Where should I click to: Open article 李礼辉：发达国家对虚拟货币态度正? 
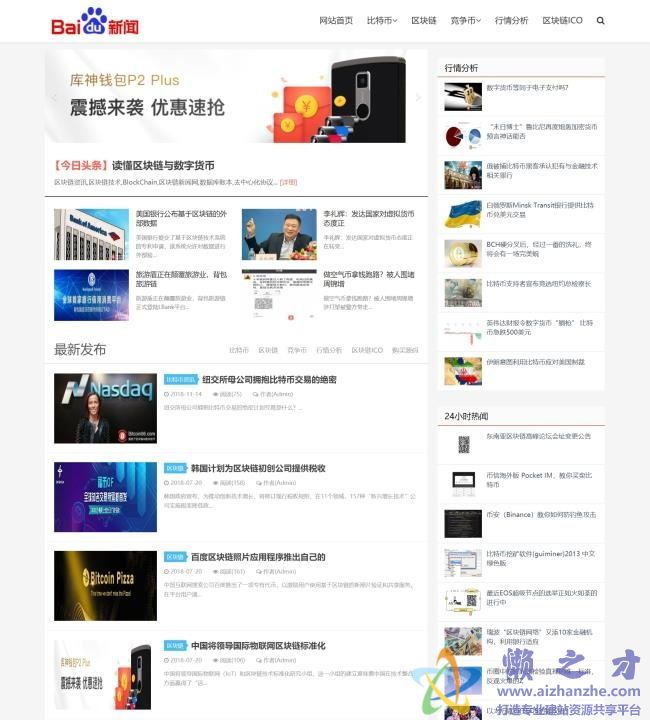[369, 219]
